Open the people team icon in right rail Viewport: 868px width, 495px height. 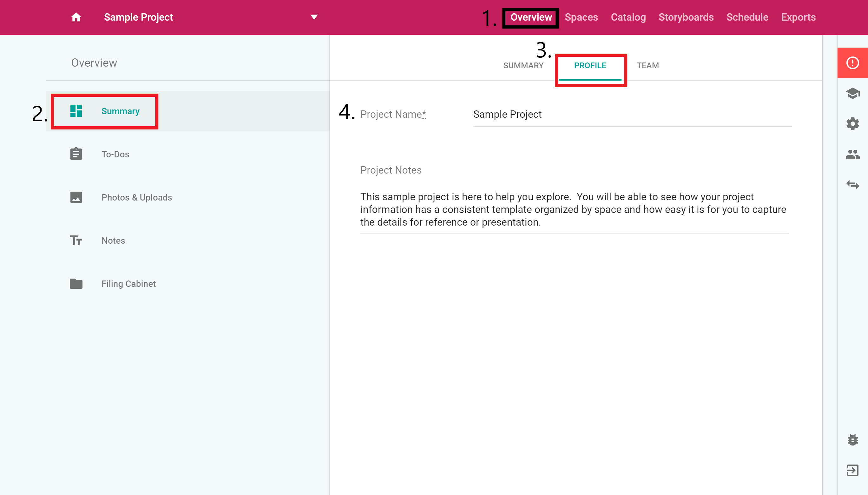852,154
